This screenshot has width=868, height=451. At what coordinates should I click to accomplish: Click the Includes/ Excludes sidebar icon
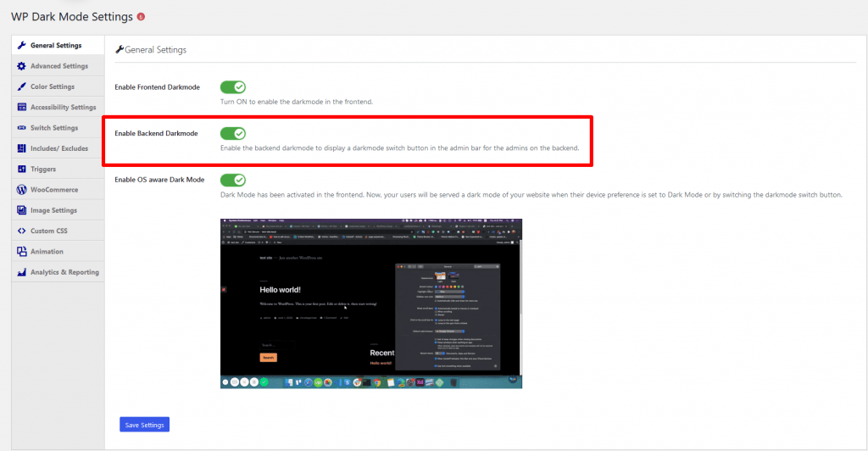coord(21,148)
